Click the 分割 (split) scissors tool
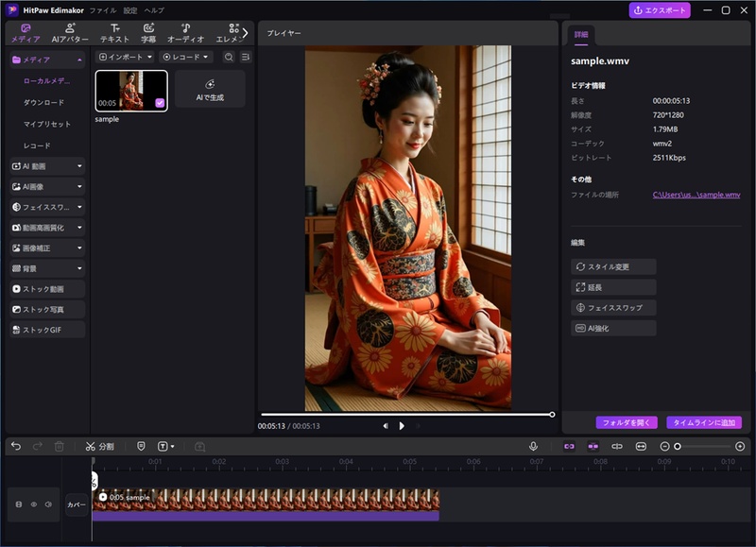This screenshot has width=756, height=547. [x=98, y=446]
